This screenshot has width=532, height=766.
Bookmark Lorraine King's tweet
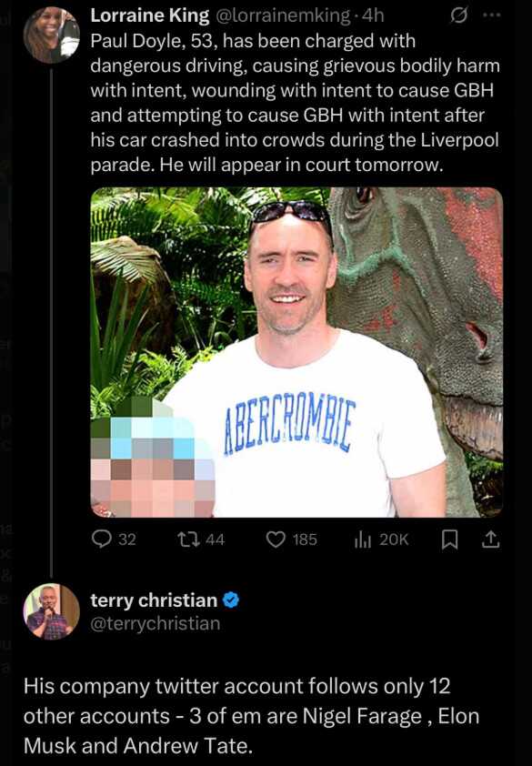pos(449,539)
